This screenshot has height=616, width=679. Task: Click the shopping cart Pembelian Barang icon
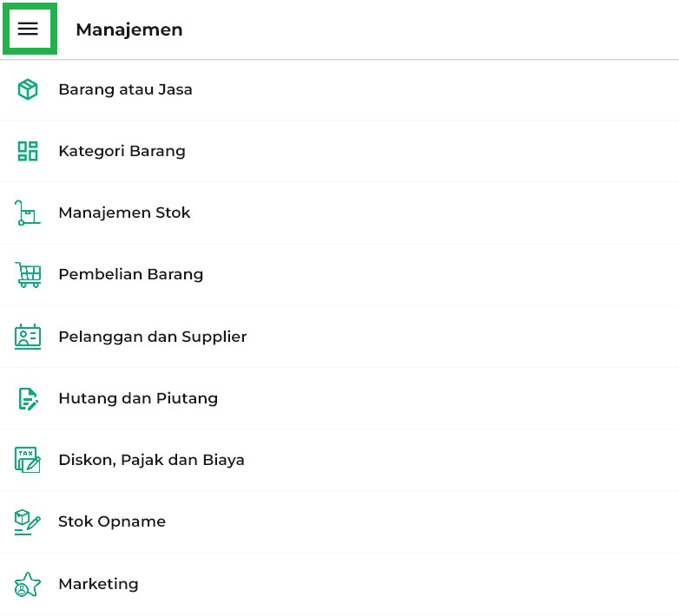[x=28, y=274]
